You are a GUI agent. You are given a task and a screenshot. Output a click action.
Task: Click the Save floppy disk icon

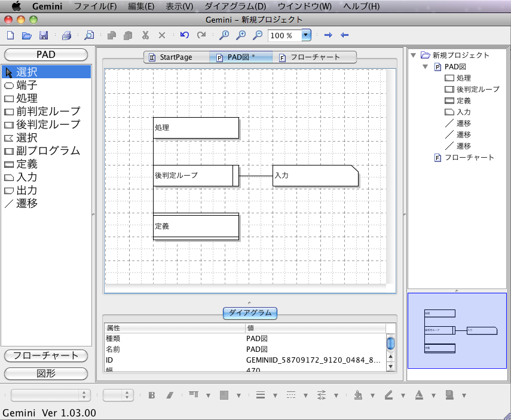click(x=44, y=35)
